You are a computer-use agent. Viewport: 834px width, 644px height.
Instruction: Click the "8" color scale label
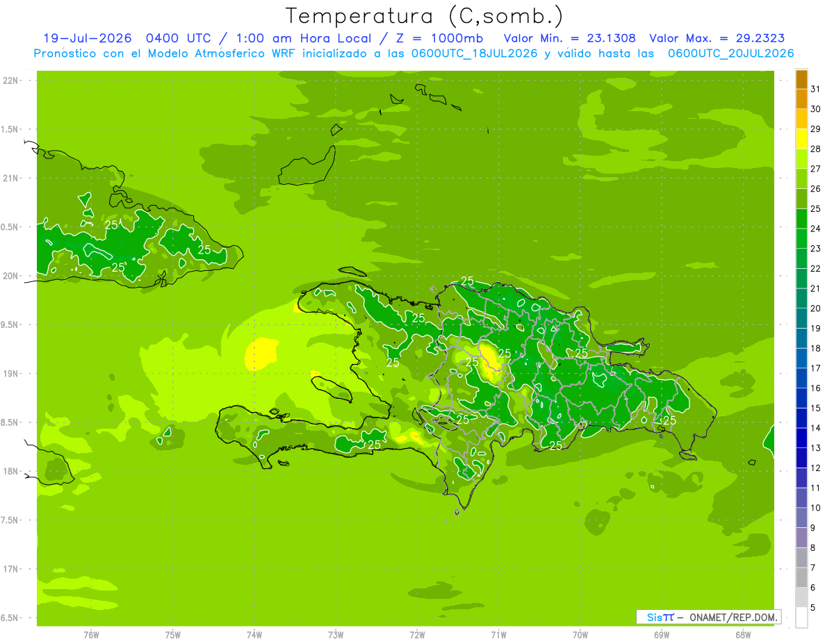click(x=813, y=548)
